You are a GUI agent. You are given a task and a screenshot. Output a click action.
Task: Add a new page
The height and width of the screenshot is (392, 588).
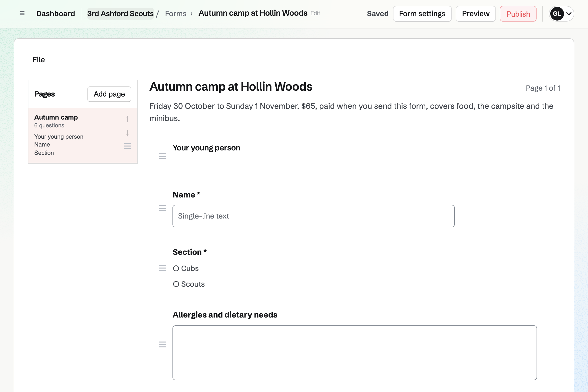click(x=109, y=94)
